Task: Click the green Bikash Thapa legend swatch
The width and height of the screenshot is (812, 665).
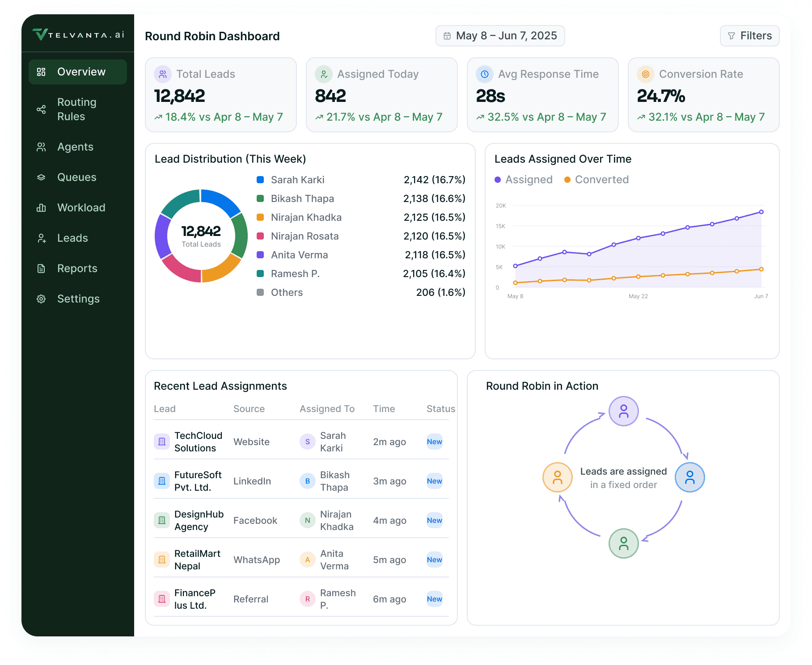Action: (x=260, y=198)
